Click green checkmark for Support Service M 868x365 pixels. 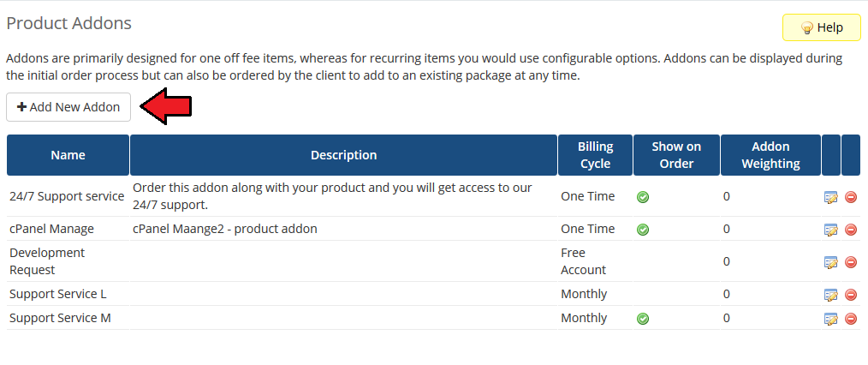pyautogui.click(x=643, y=319)
